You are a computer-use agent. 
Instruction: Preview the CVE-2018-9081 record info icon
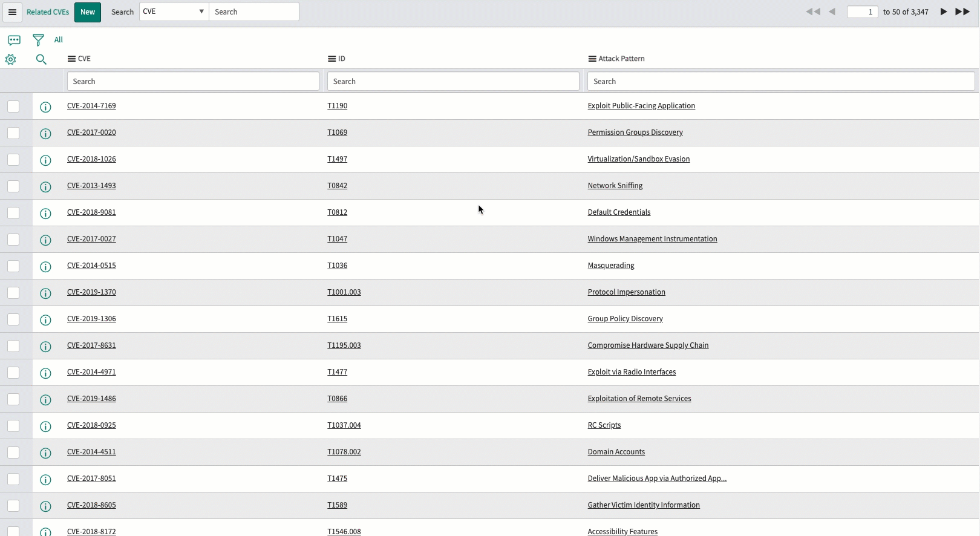click(x=45, y=214)
